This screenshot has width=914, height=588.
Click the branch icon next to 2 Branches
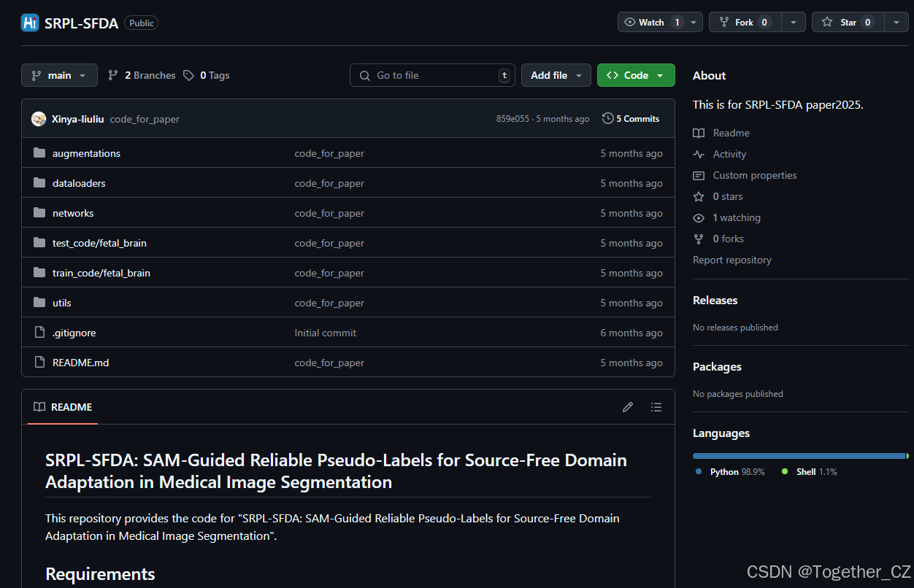[x=113, y=75]
